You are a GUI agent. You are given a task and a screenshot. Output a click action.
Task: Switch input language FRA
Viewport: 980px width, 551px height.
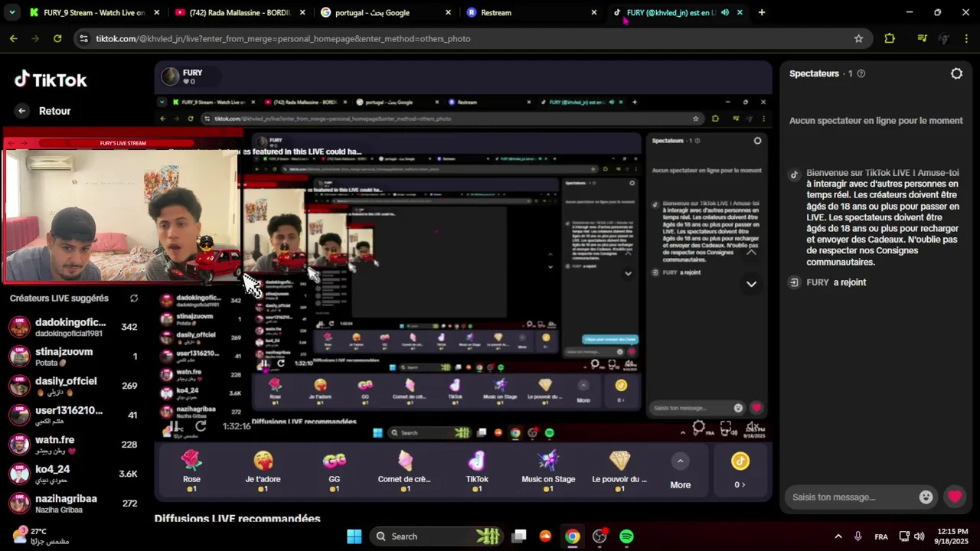(x=881, y=536)
